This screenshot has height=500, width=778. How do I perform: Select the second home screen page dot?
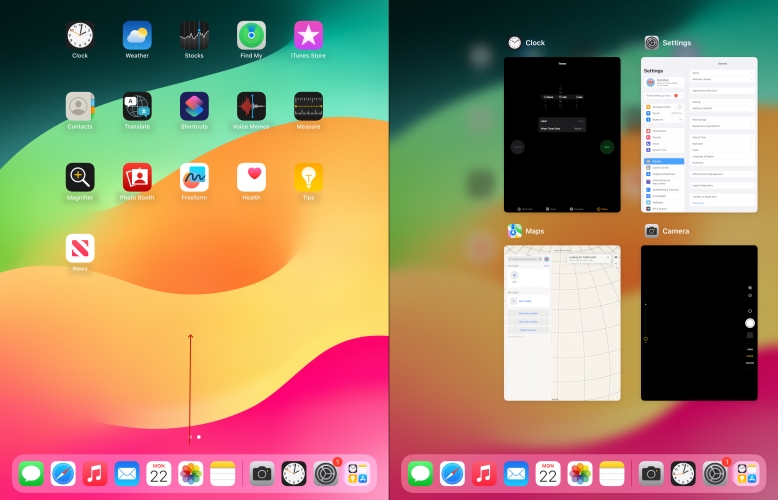tap(199, 437)
